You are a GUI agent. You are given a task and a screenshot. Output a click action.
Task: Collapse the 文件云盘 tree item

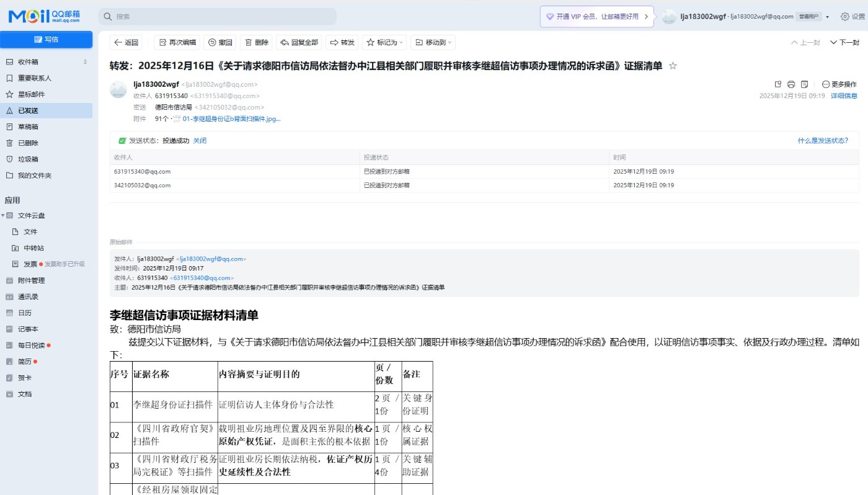[3, 216]
